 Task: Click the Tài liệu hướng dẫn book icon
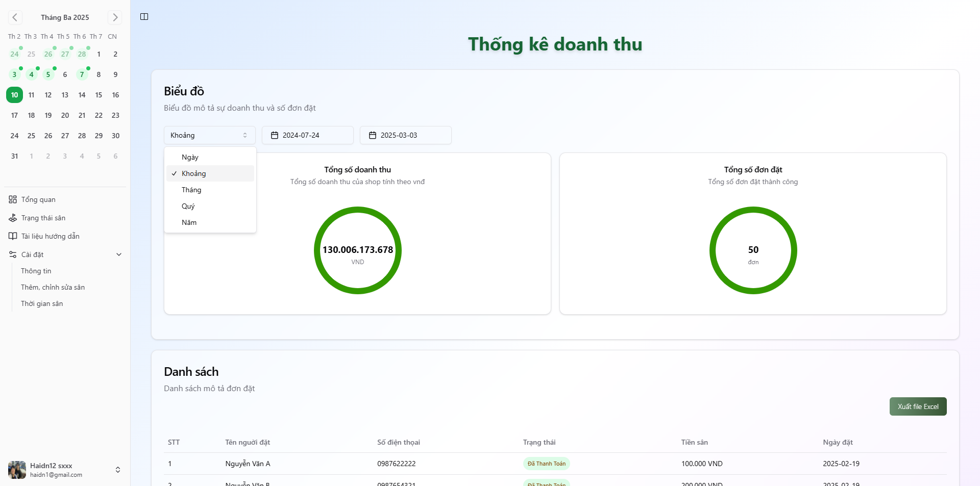click(x=13, y=236)
